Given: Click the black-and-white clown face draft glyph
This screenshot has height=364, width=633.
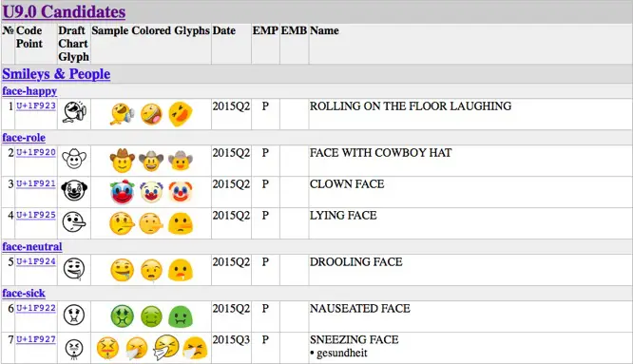Looking at the screenshot, I should click(x=74, y=190).
